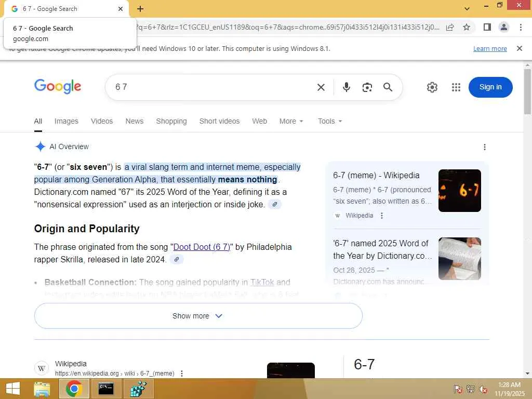Click the Wikipedia W favicon in result
Screen dimensions: 532x399
(42, 368)
